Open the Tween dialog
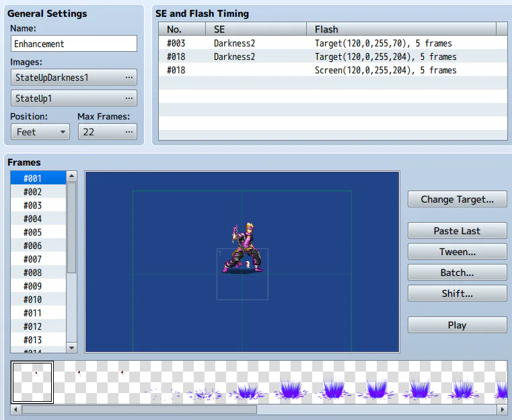Viewport: 512px width, 420px height. (457, 252)
